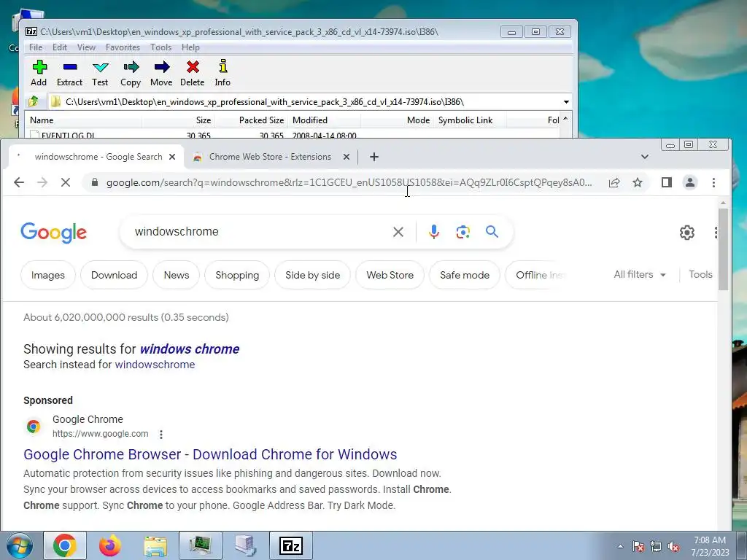747x560 pixels.
Task: Open the 7-Zip Edit menu
Action: pyautogui.click(x=60, y=47)
